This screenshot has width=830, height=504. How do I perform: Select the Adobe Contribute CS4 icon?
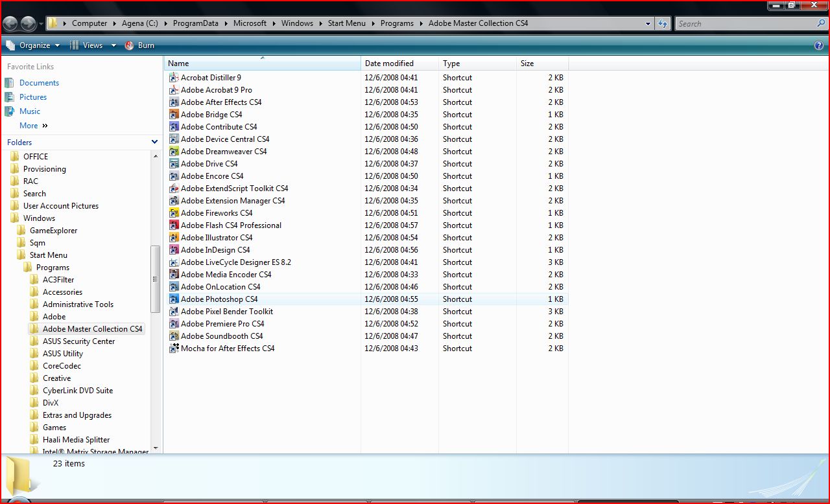174,126
